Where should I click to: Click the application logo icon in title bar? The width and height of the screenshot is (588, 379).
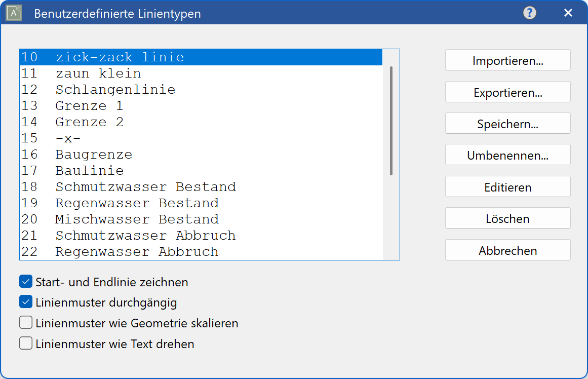(13, 13)
